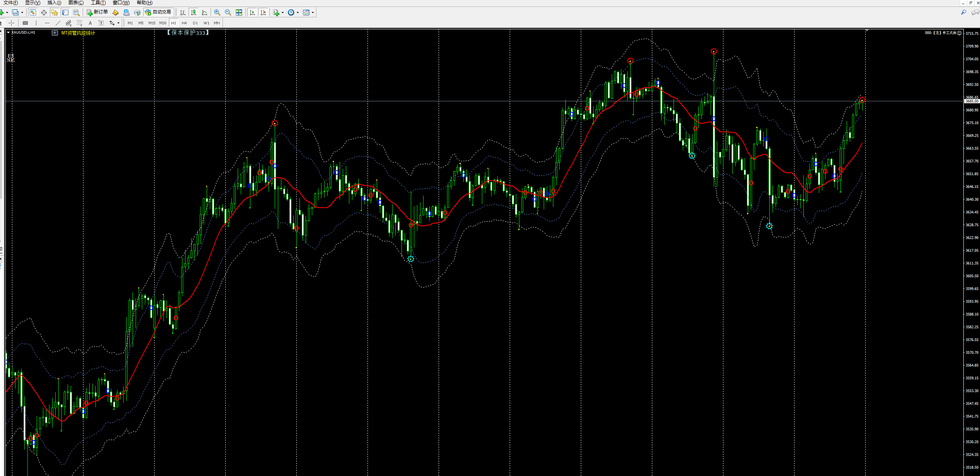Open the 工具(T) menu
Image resolution: width=980 pixels, height=476 pixels.
click(98, 3)
